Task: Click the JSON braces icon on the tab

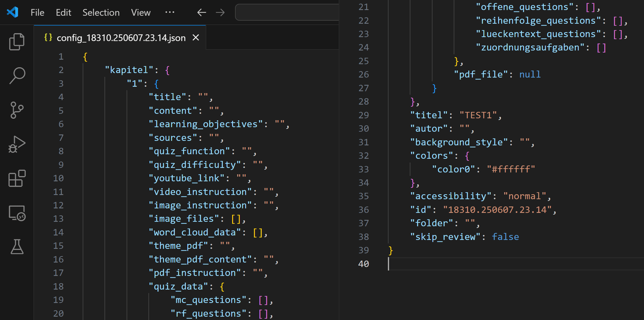Action: point(48,37)
